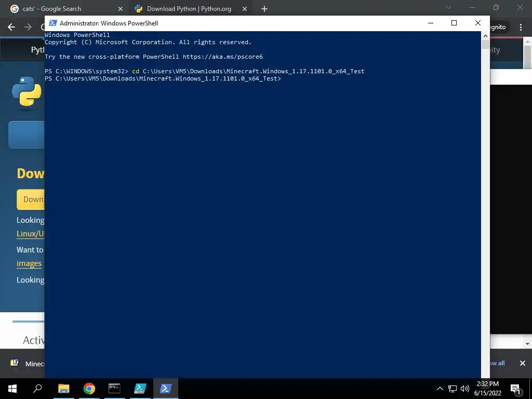Switch to Download Python tab in Chrome

tap(189, 9)
